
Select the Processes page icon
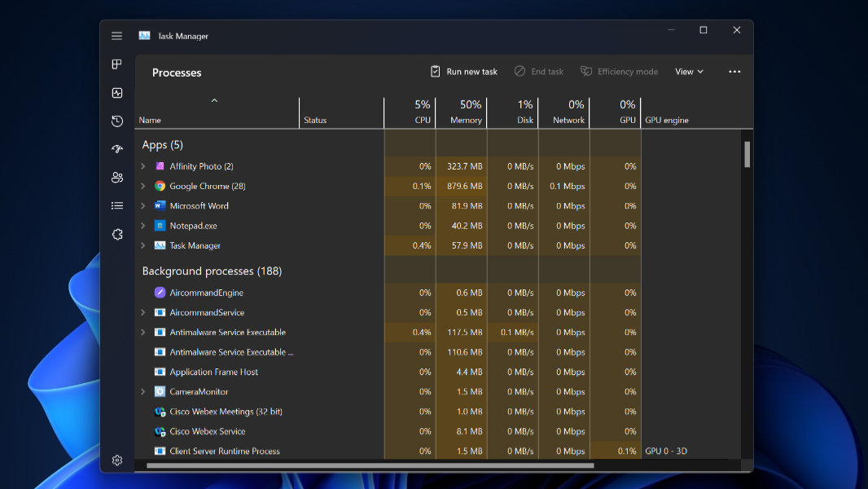coord(116,64)
